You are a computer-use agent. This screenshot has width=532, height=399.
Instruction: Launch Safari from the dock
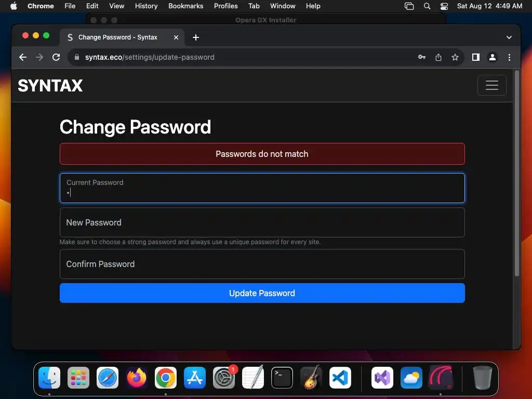coord(108,378)
